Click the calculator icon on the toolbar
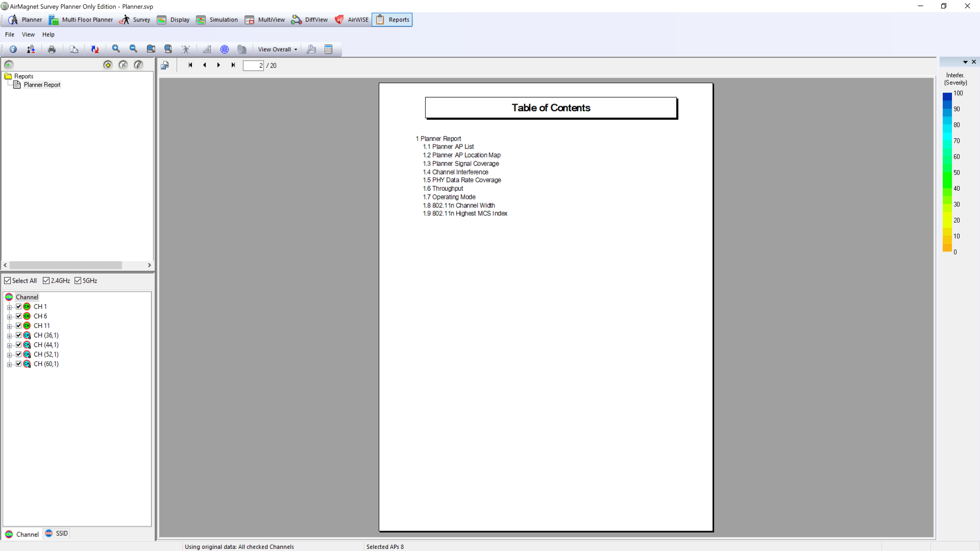The width and height of the screenshot is (980, 551). 329,49
